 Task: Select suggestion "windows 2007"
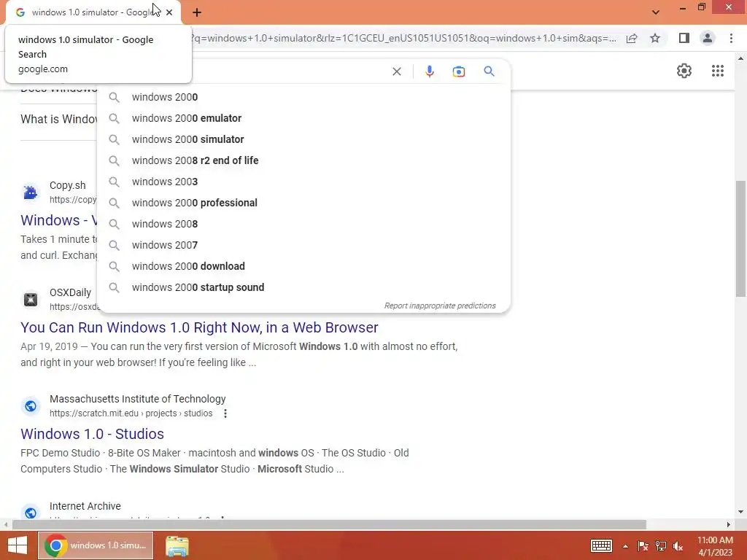303,245
